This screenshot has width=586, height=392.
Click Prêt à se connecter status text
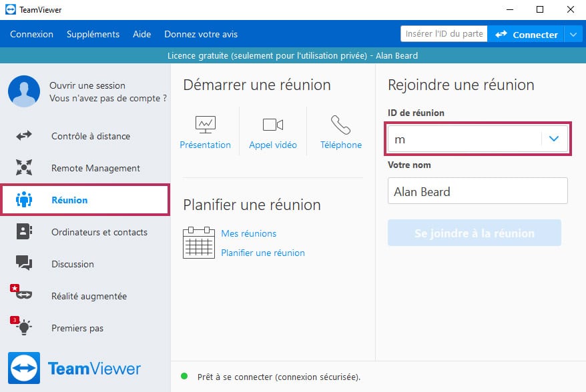(x=279, y=377)
